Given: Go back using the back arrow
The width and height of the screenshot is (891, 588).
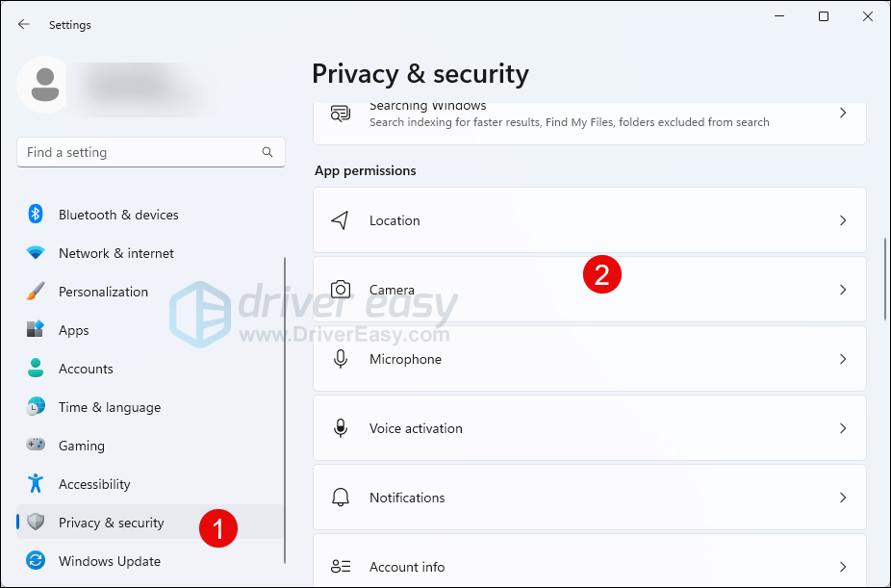Looking at the screenshot, I should click(24, 25).
